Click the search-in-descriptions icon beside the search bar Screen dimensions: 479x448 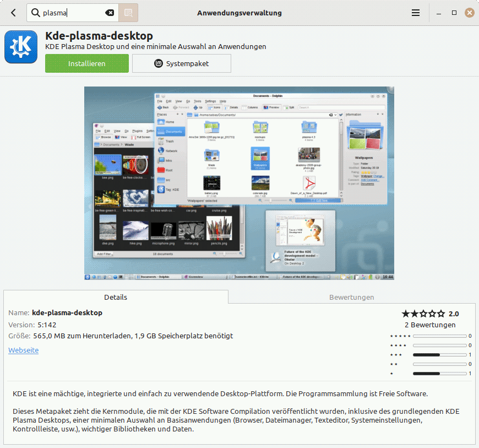[129, 12]
